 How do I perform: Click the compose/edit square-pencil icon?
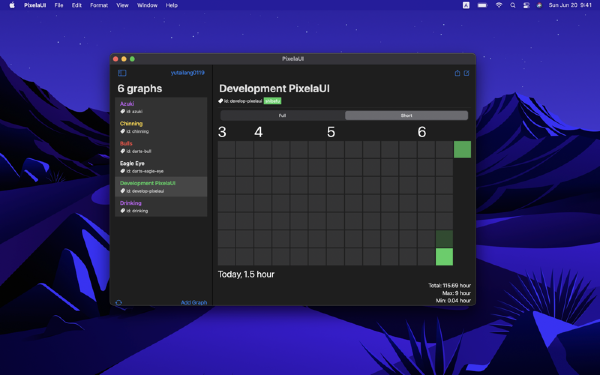(466, 73)
